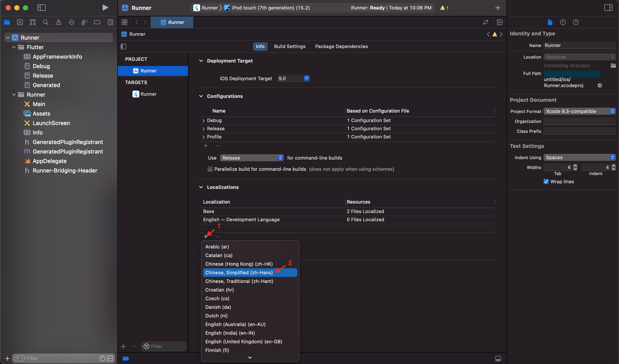This screenshot has height=364, width=619.
Task: Uncheck the Wrap lines checkbox
Action: [x=546, y=182]
